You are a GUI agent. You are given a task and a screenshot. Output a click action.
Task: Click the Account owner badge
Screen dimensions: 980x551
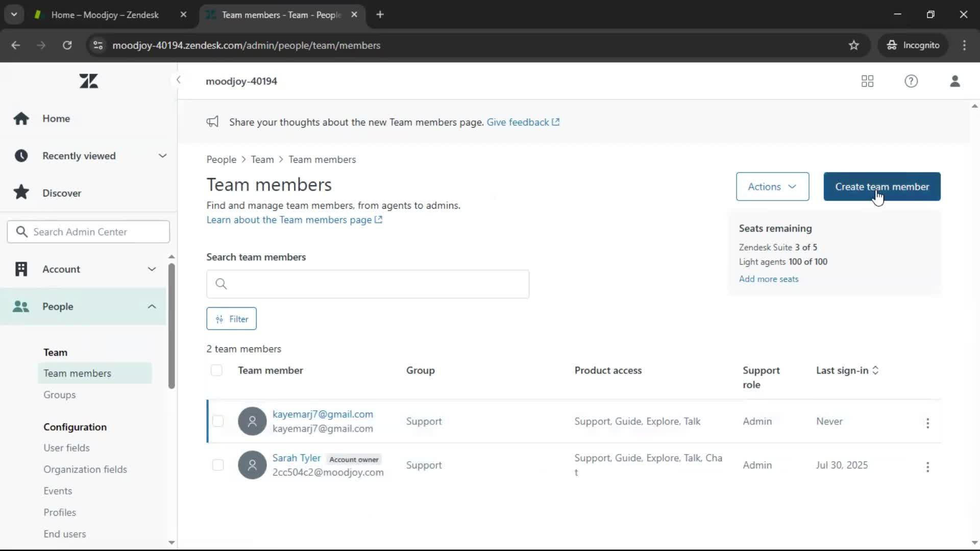tap(354, 459)
